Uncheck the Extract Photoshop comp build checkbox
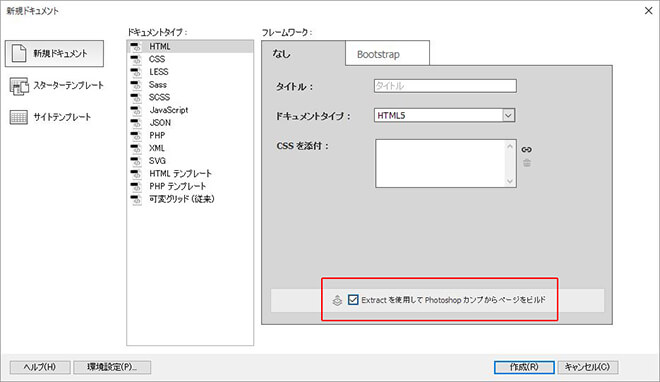Screen dimensions: 660x382 tap(353, 300)
